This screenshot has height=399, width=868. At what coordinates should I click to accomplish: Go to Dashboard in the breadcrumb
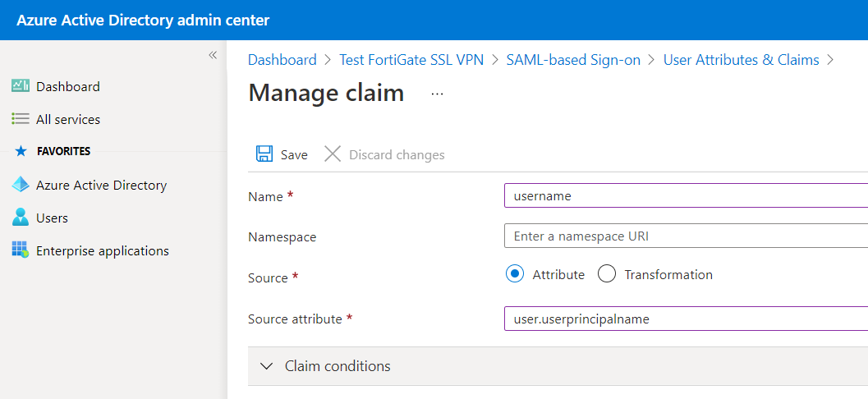point(282,60)
